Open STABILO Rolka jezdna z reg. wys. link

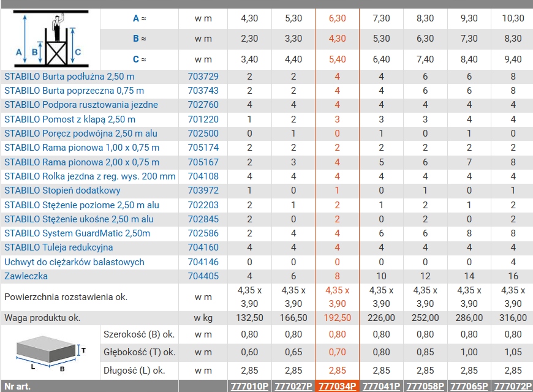(x=89, y=176)
